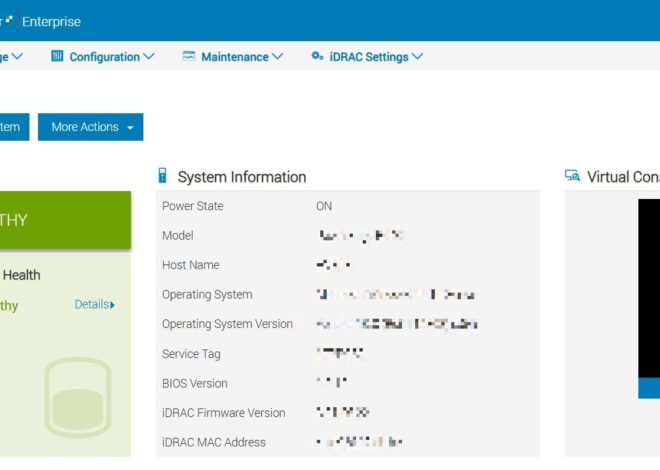Viewport: 660px width, 470px height.
Task: Click the green healthy status banner
Action: pos(65,220)
